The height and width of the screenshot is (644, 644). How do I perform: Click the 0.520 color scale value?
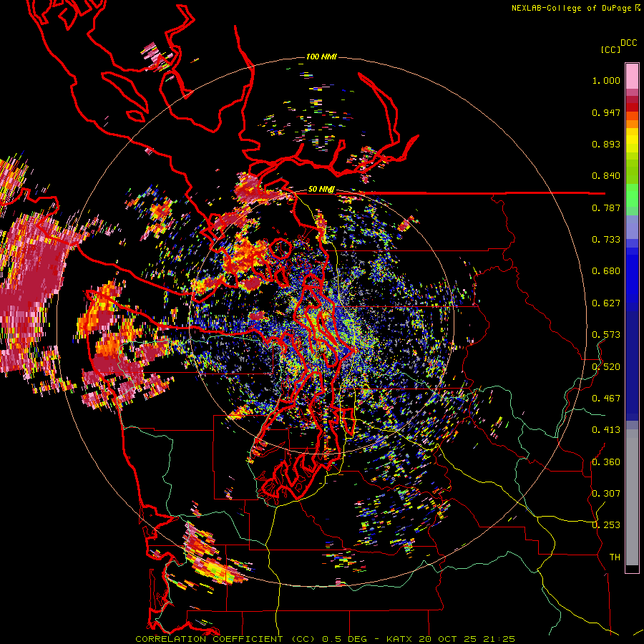click(606, 367)
